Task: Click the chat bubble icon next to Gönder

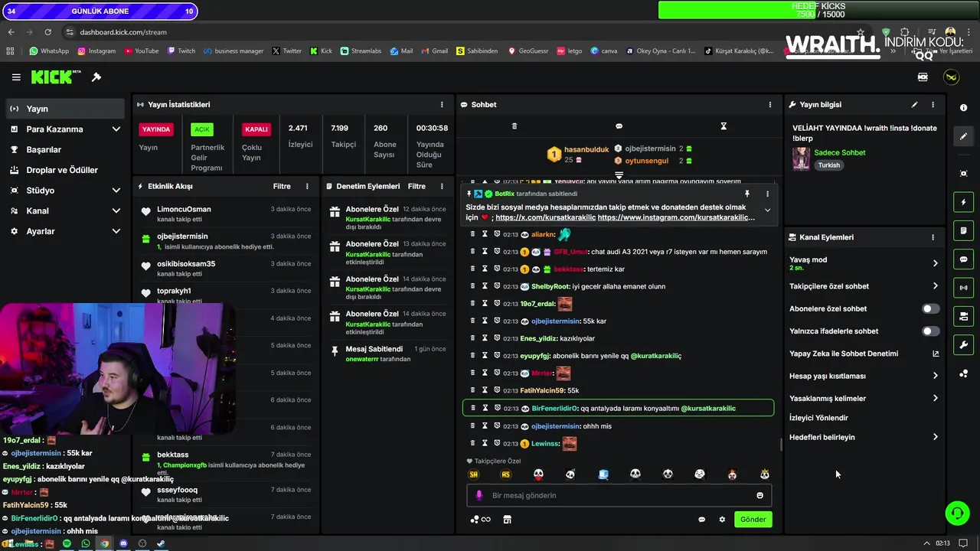Action: 701,520
